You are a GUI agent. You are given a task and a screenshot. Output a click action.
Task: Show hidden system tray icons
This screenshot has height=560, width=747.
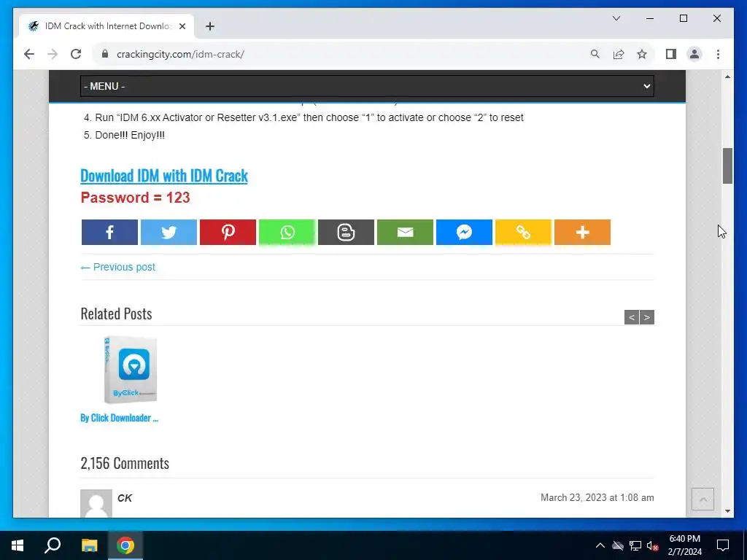click(600, 545)
